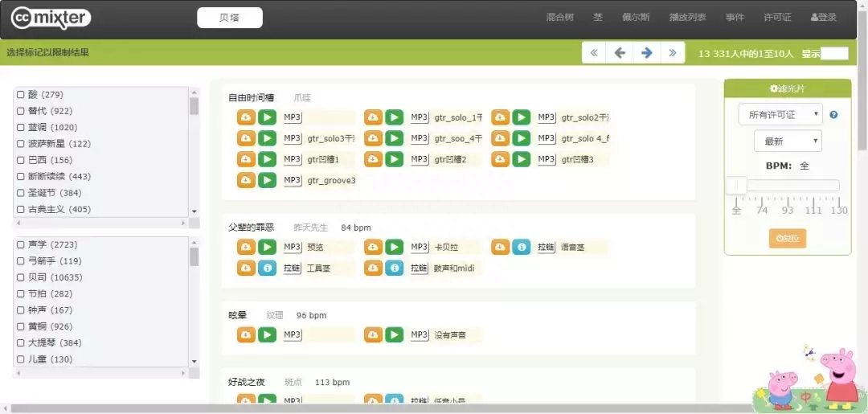Check the 大提琴 (384) tag
This screenshot has height=414, width=868.
pyautogui.click(x=20, y=343)
